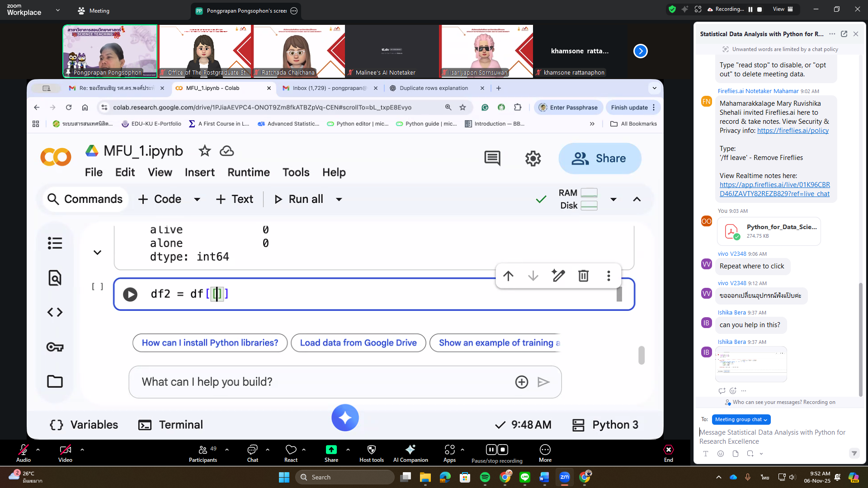Viewport: 868px width, 488px height.
Task: Open the fireflies.ai policy link
Action: click(793, 131)
